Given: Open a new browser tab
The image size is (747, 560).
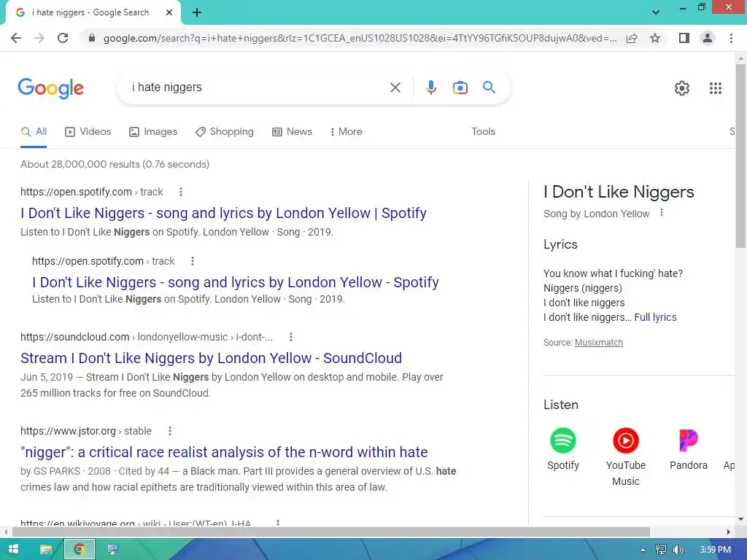Looking at the screenshot, I should point(197,12).
